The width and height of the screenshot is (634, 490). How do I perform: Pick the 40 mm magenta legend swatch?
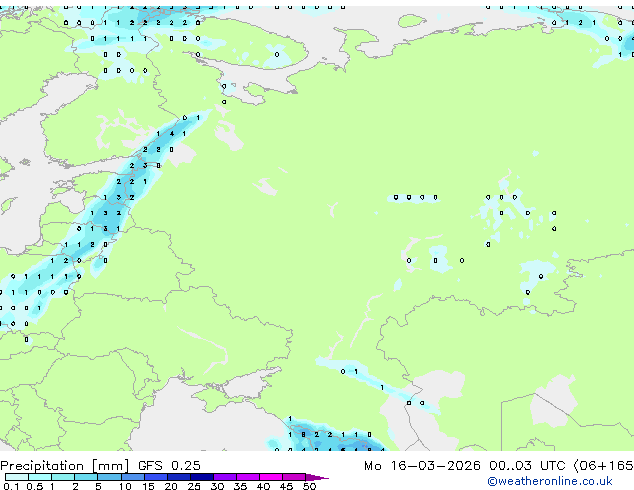(271, 477)
